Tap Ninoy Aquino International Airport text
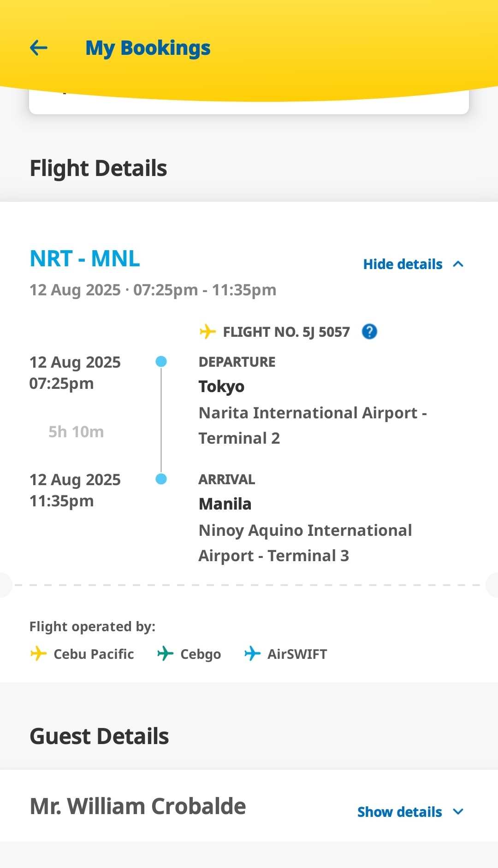This screenshot has width=498, height=868. (x=305, y=543)
